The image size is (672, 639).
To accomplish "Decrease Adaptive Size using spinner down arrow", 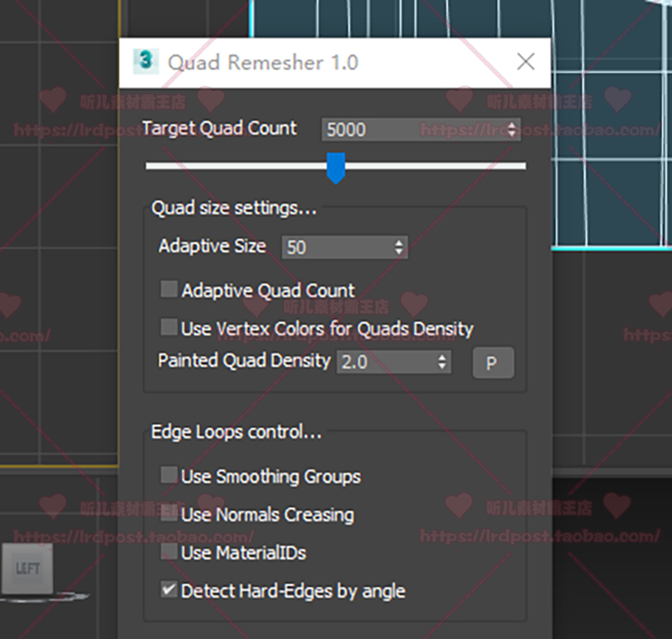I will pyautogui.click(x=399, y=252).
